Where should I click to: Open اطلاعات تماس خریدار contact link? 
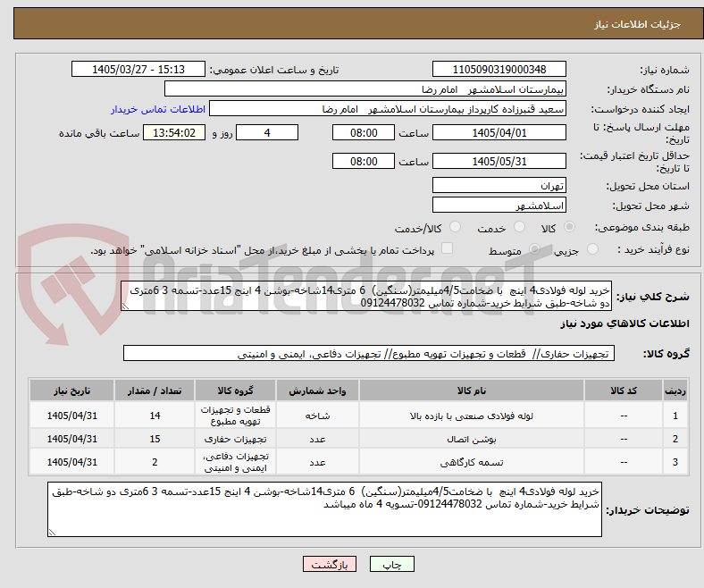[x=158, y=109]
